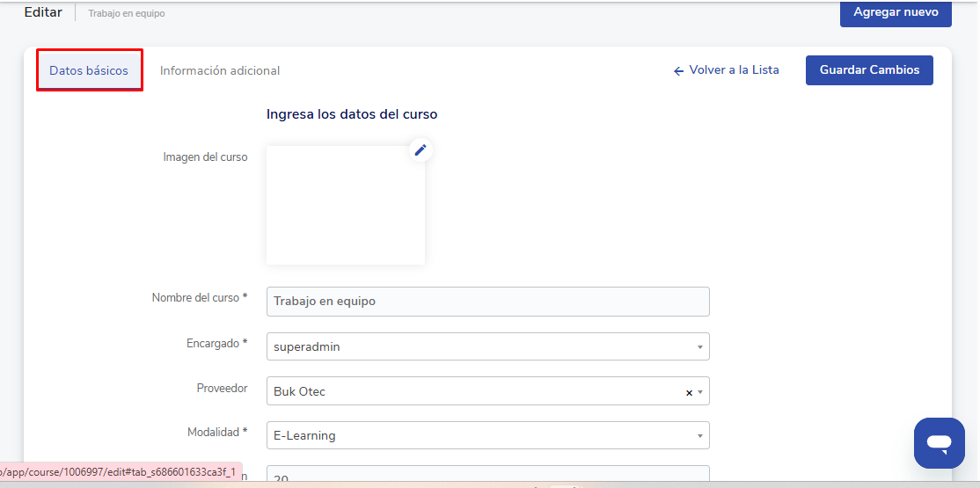
Task: Open the Proveedor dropdown showing Buk Otec
Action: [475, 391]
